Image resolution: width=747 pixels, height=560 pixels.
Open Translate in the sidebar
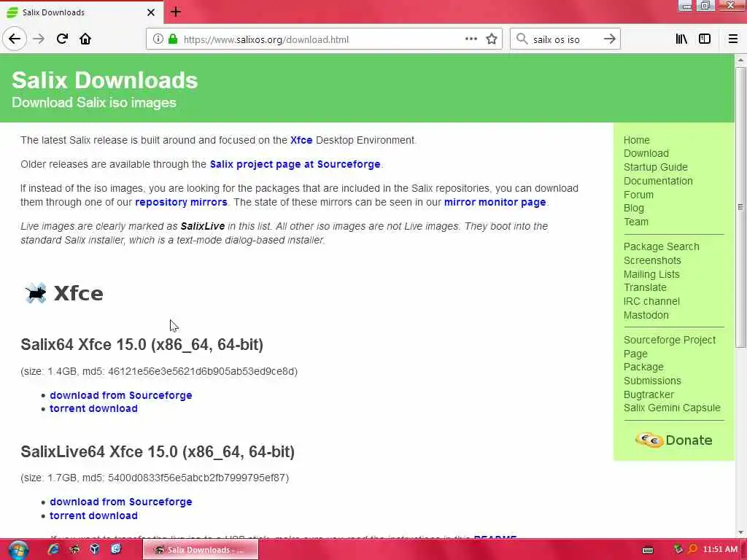pos(645,287)
